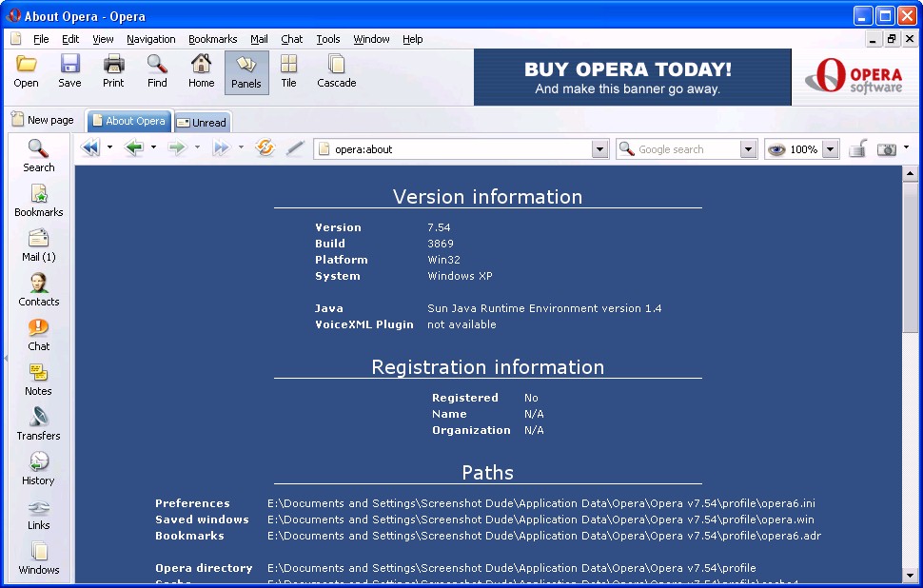Open the Bookmarks menu

[x=212, y=39]
